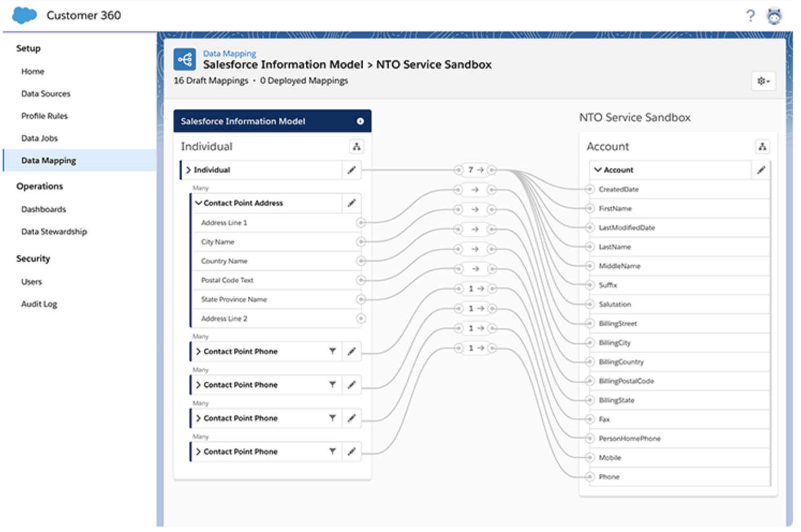The image size is (801, 532).
Task: Click the hierarchy icon on the Account panel
Action: coord(763,146)
